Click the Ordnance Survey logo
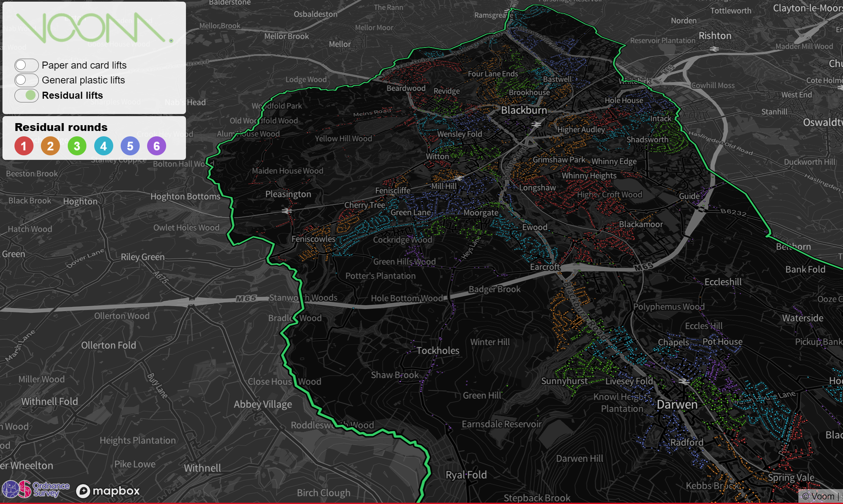843x504 pixels. click(36, 490)
